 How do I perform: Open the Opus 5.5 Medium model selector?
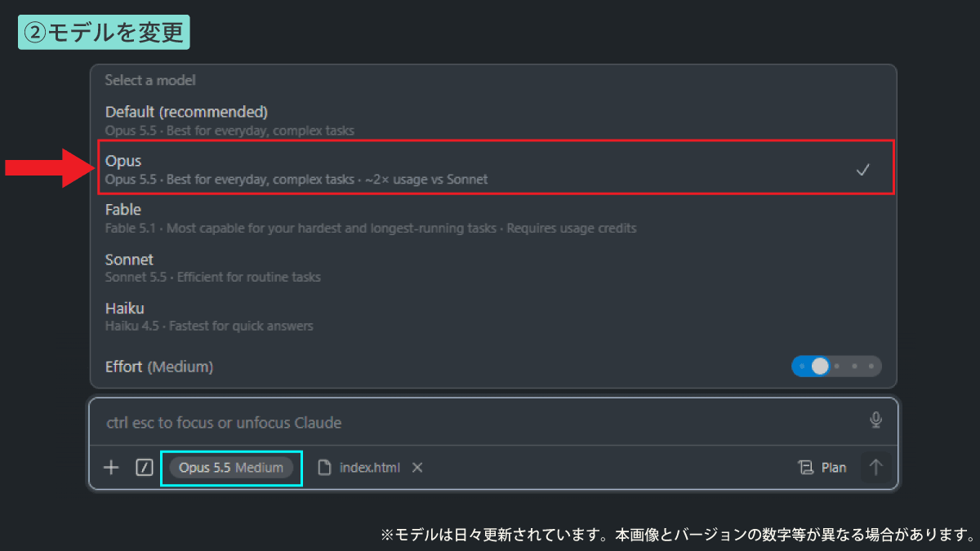coord(231,468)
